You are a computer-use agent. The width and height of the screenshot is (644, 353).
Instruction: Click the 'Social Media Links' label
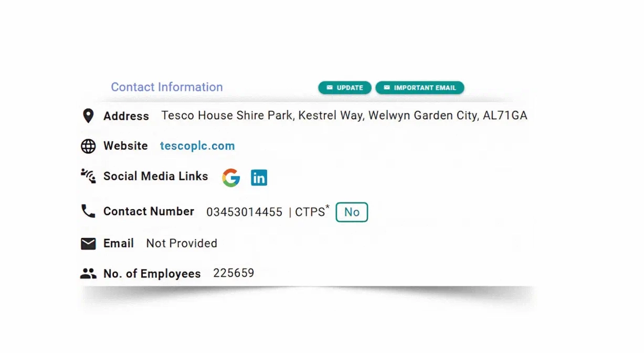pyautogui.click(x=156, y=176)
